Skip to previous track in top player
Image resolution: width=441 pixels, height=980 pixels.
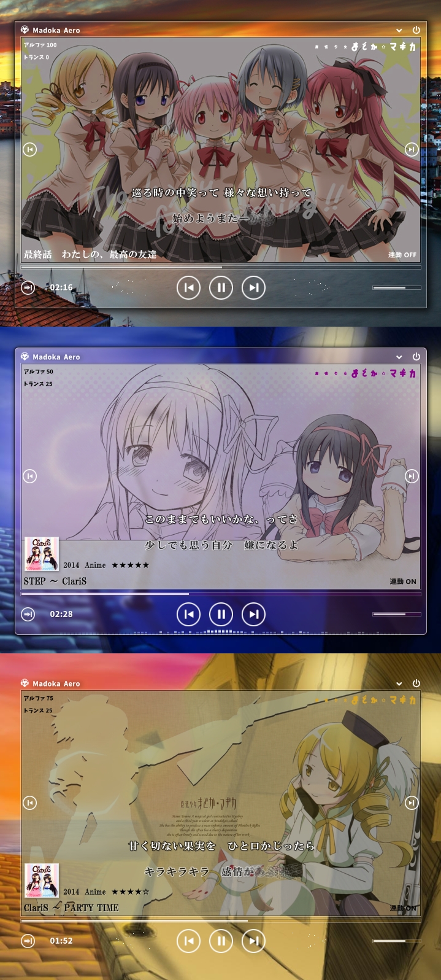point(188,287)
